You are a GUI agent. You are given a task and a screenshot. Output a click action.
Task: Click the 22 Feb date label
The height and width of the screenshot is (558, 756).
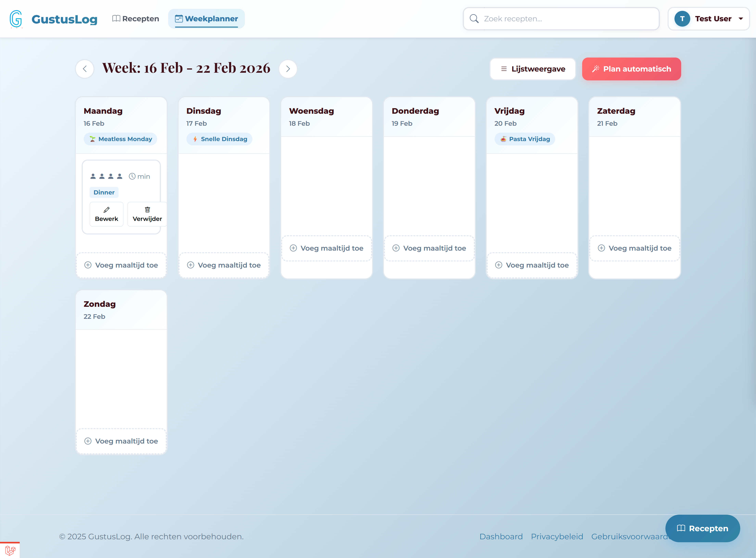coord(94,316)
